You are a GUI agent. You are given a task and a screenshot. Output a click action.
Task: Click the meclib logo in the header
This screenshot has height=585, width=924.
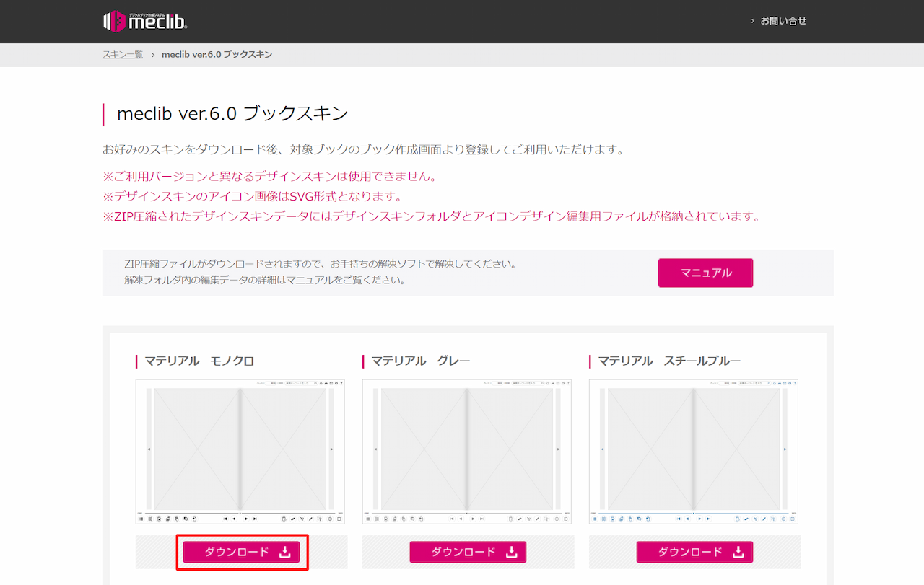pyautogui.click(x=146, y=21)
